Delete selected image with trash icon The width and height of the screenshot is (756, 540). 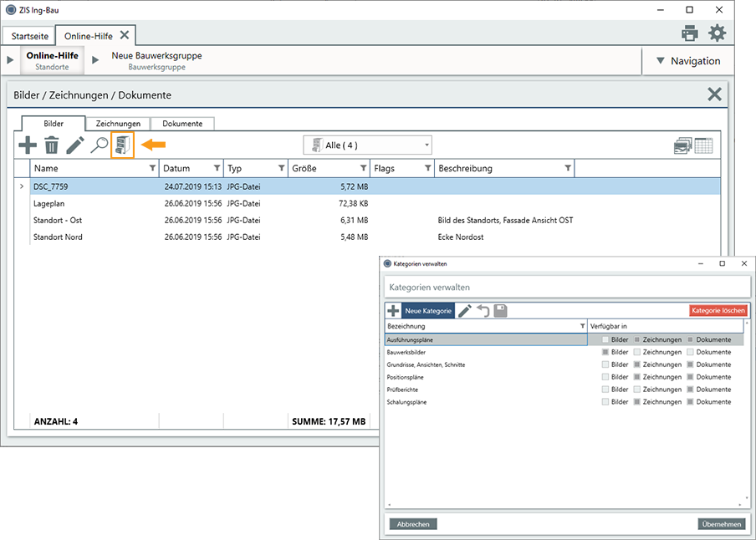pyautogui.click(x=52, y=145)
